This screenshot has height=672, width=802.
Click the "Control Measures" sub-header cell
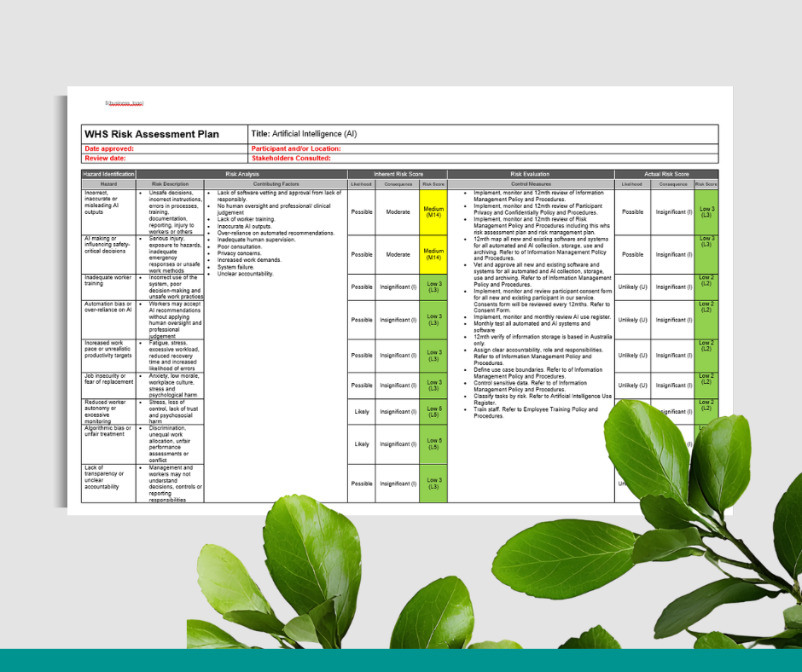[x=531, y=184]
